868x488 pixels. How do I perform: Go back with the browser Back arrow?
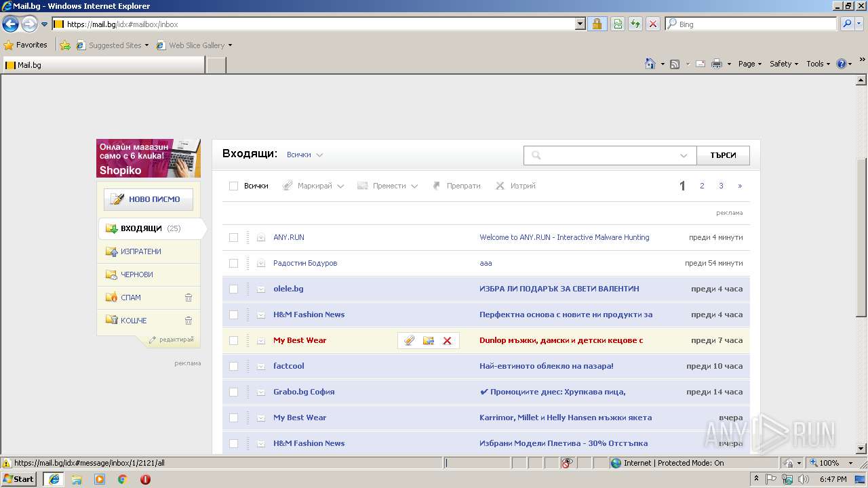pos(10,24)
